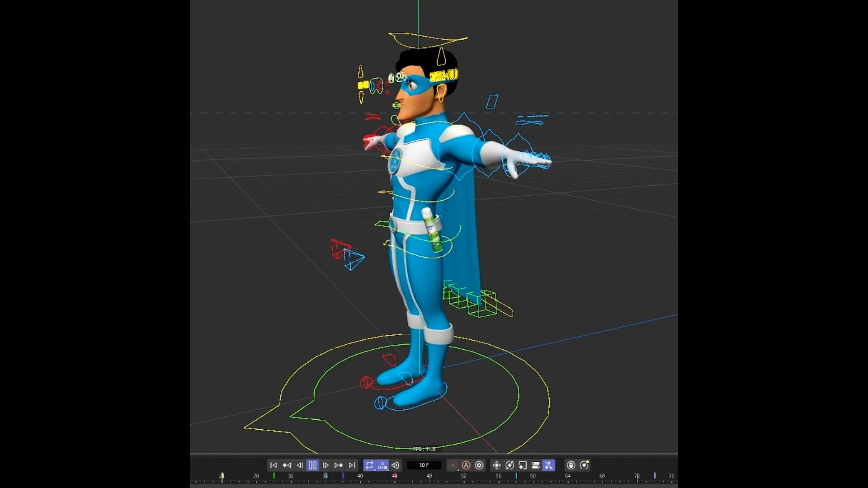Viewport: 868px width, 488px height.
Task: Toggle Record Position tracks
Action: tap(496, 465)
